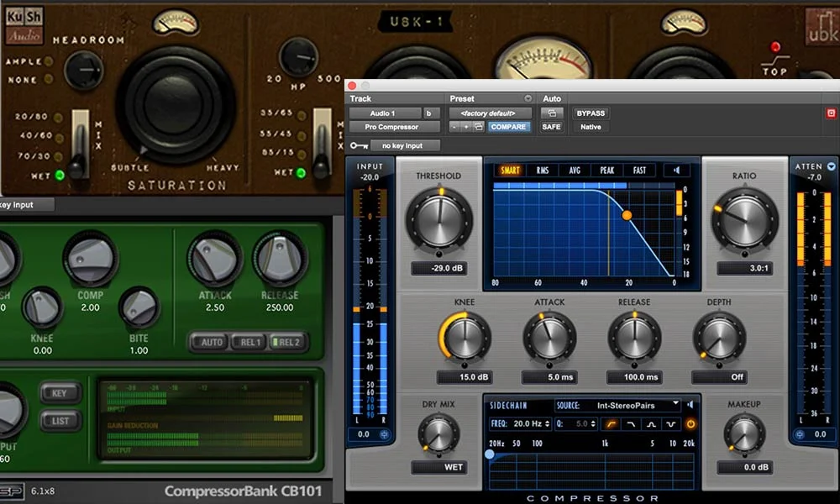This screenshot has width=840, height=504.
Task: Click the BITE knob in CompressorBank
Action: (x=139, y=308)
